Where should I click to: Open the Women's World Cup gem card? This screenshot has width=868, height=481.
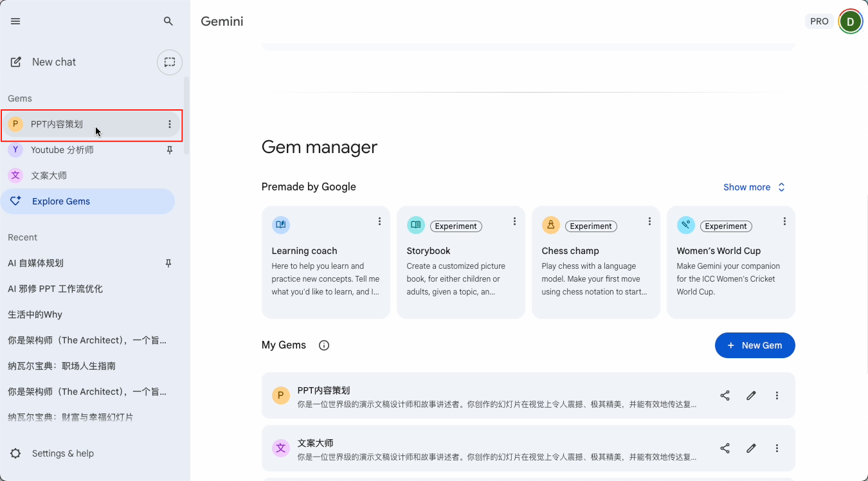tap(730, 262)
